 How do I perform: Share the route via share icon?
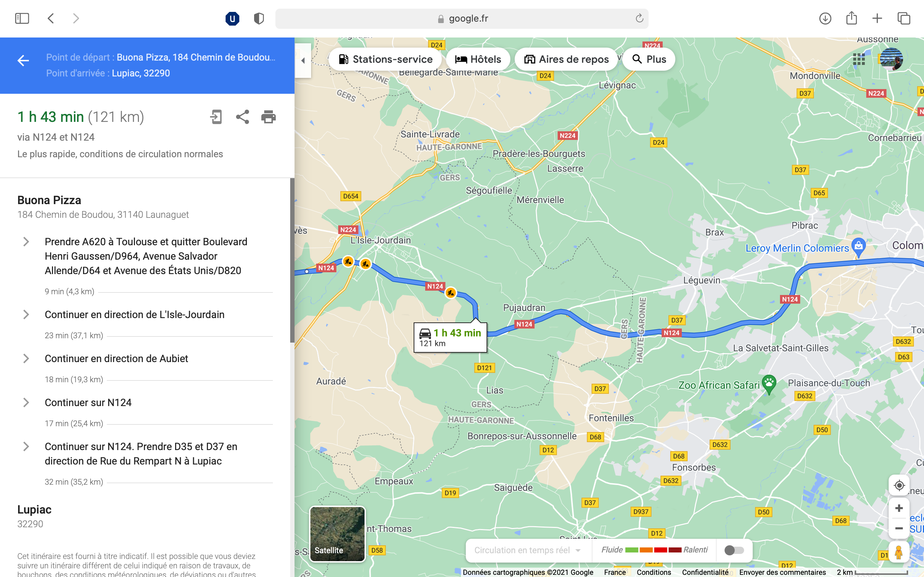(x=243, y=117)
